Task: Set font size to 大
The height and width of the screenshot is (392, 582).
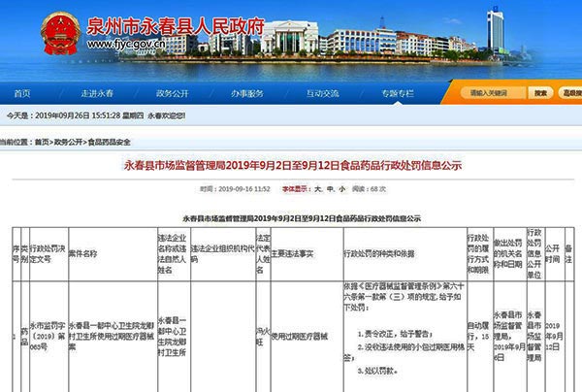Action: pyautogui.click(x=316, y=188)
